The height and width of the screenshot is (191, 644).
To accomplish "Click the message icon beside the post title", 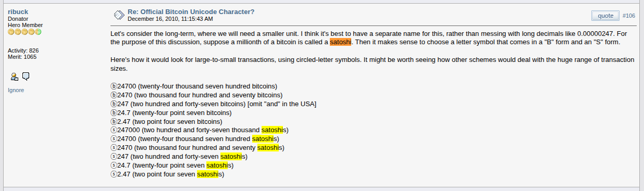I will point(119,15).
